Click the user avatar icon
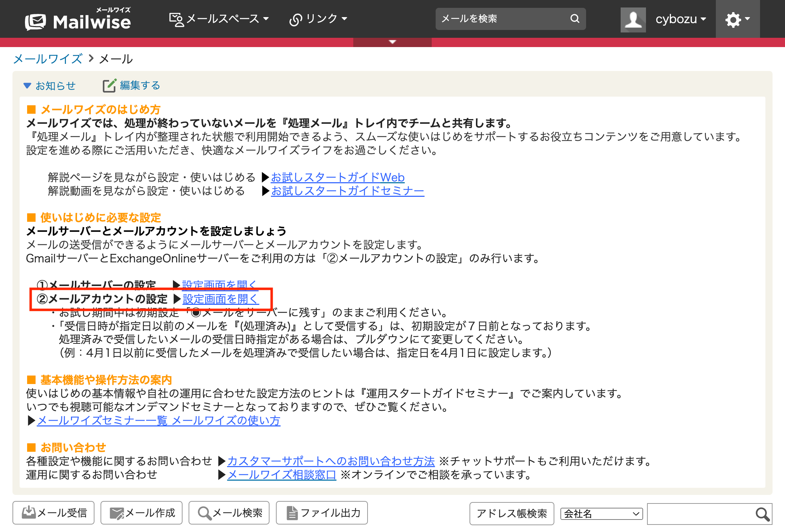The width and height of the screenshot is (785, 532). tap(633, 20)
